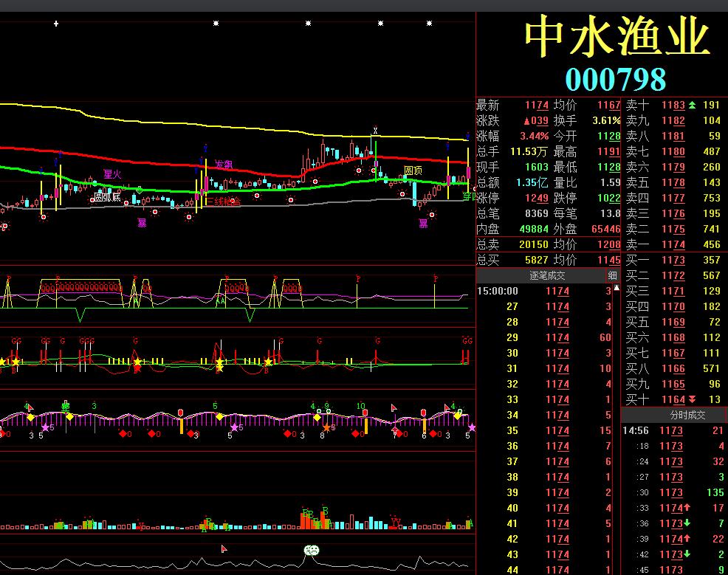Click the green 10 marker in the wave indicator
Viewport: 728px width, 575px height.
tap(361, 406)
